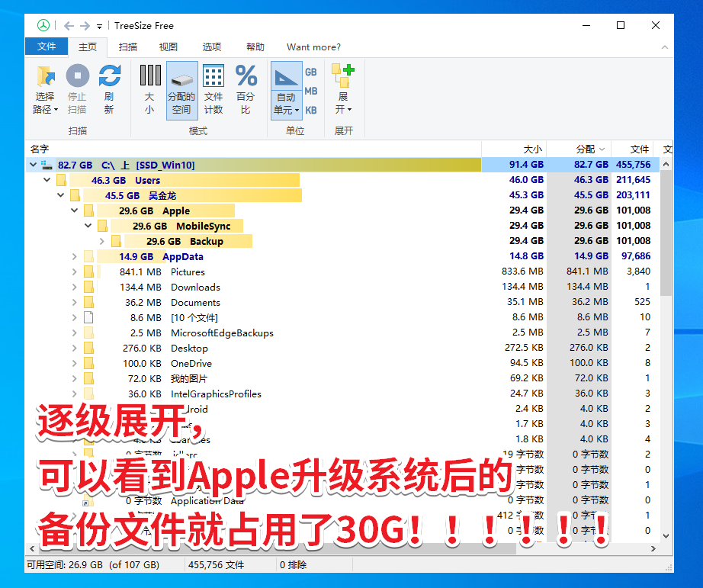
Task: Collapse the Apple folder node
Action: tap(75, 210)
